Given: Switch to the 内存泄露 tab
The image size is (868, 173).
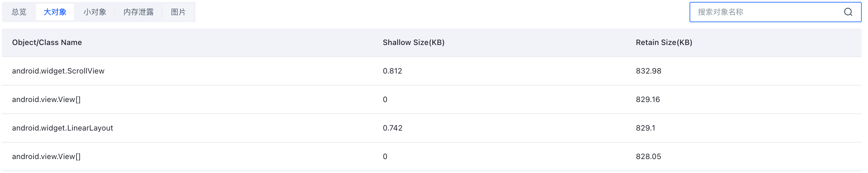Looking at the screenshot, I should coord(139,12).
